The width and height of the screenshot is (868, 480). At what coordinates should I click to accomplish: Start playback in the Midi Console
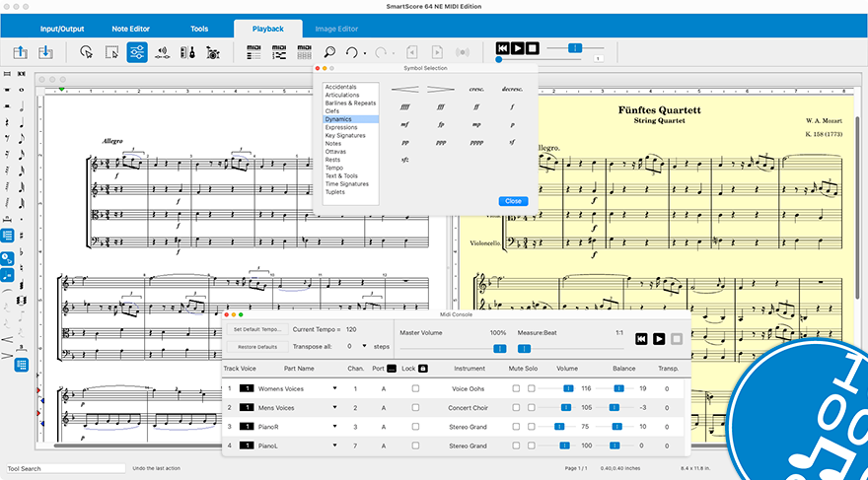[x=659, y=339]
